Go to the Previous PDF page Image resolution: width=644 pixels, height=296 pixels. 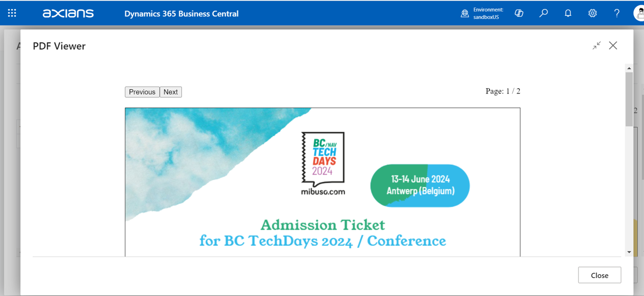142,92
